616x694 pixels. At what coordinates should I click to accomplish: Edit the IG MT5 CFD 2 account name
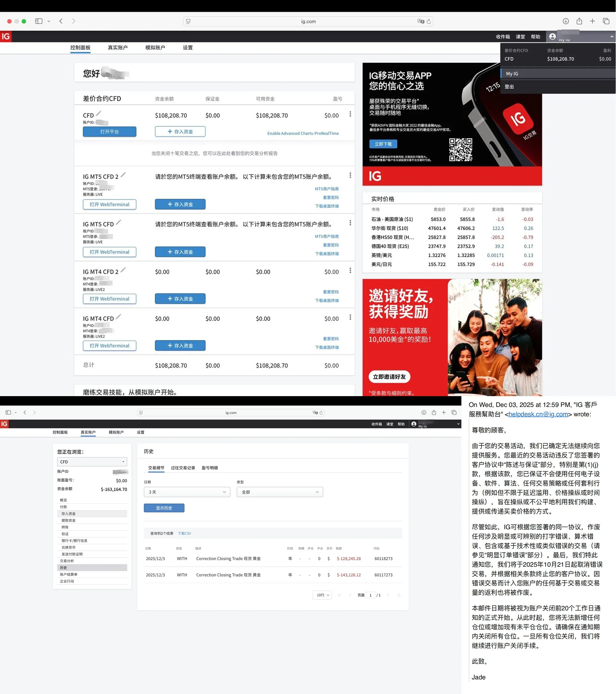(123, 175)
